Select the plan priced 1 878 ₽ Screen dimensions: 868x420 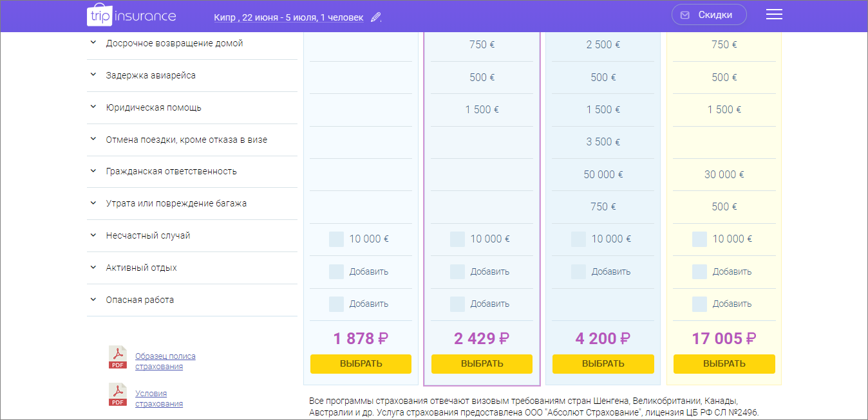[x=361, y=363]
